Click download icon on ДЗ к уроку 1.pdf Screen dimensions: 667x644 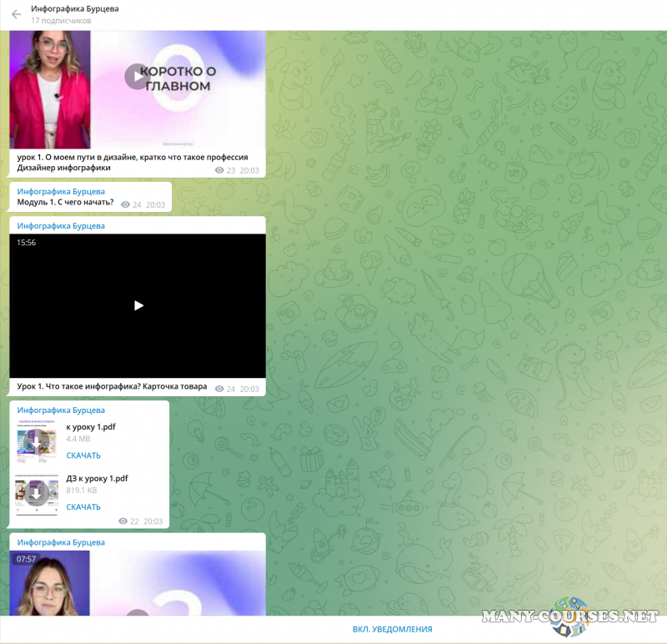(36, 493)
